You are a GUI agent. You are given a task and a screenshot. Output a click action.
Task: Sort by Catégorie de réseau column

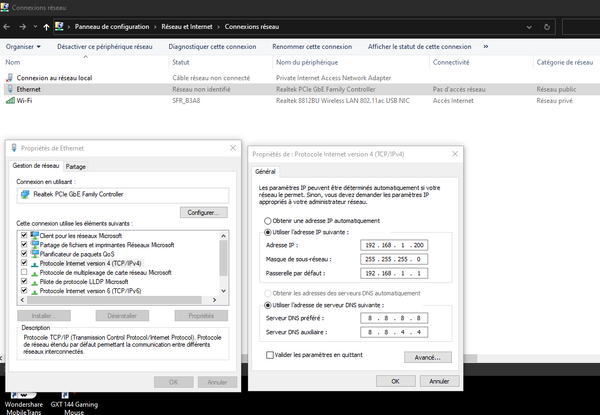pos(565,62)
